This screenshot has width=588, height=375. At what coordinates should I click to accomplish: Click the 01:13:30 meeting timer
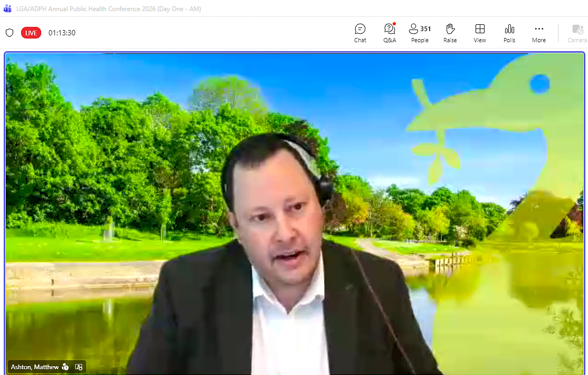[x=62, y=33]
